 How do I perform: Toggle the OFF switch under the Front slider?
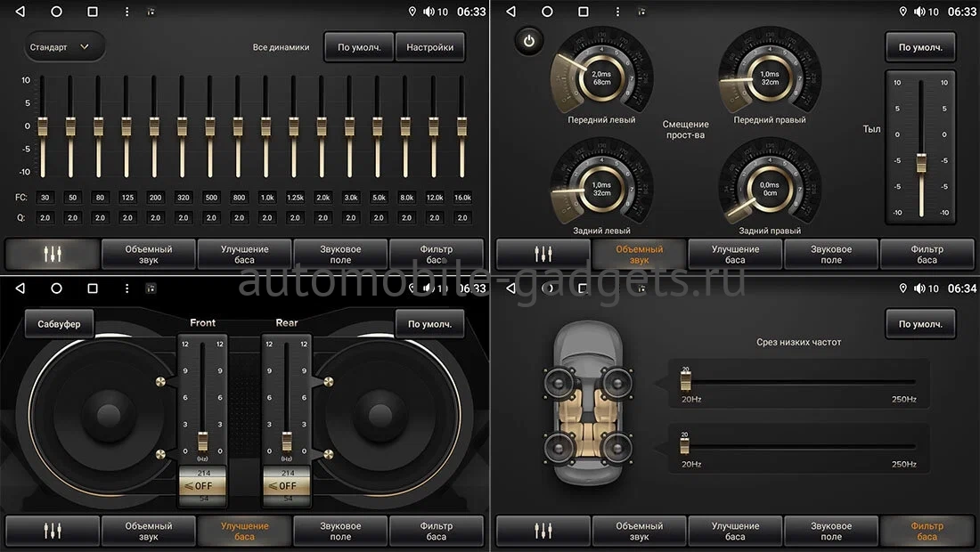pyautogui.click(x=202, y=486)
